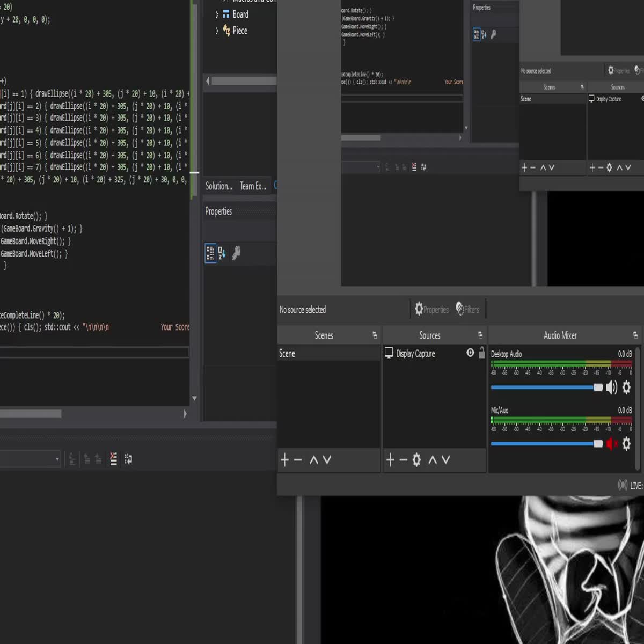Clear all output with the Clear All icon
The image size is (644, 644).
[x=113, y=459]
